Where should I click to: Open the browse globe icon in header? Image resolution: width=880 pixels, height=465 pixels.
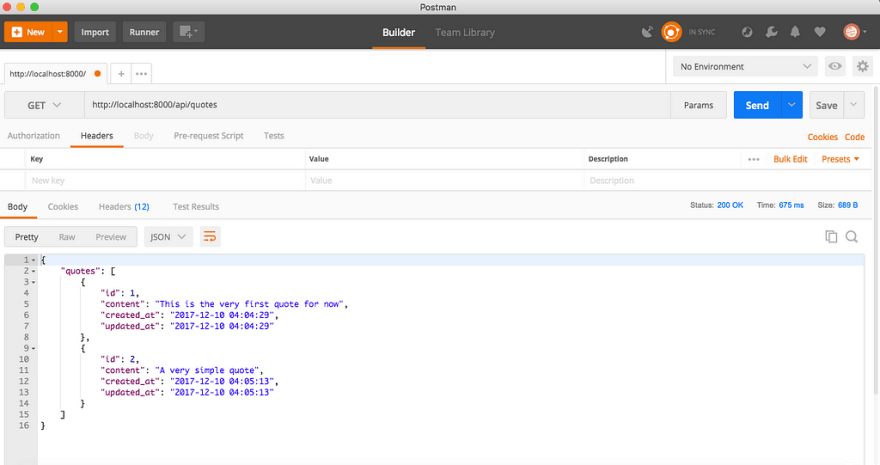pyautogui.click(x=747, y=32)
